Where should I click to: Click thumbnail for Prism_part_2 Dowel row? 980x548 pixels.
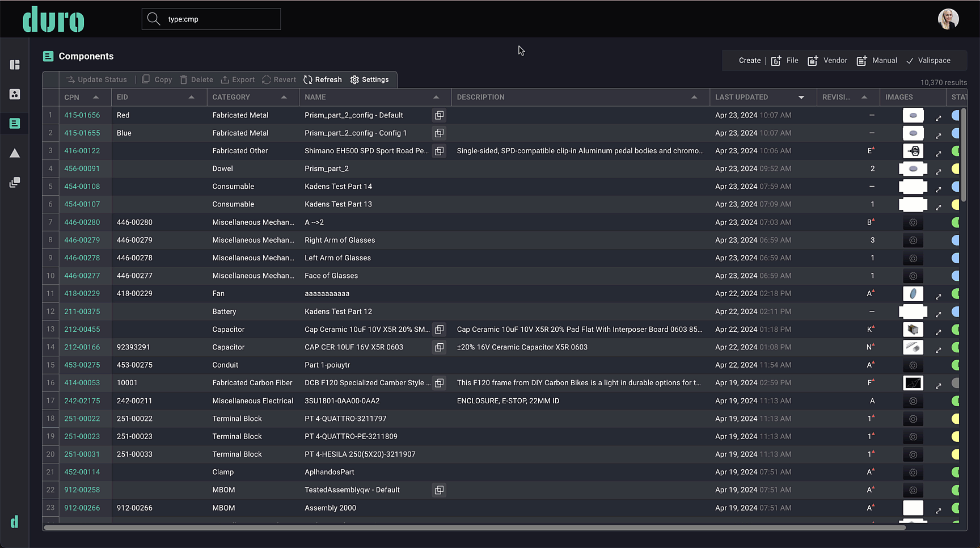(x=913, y=168)
